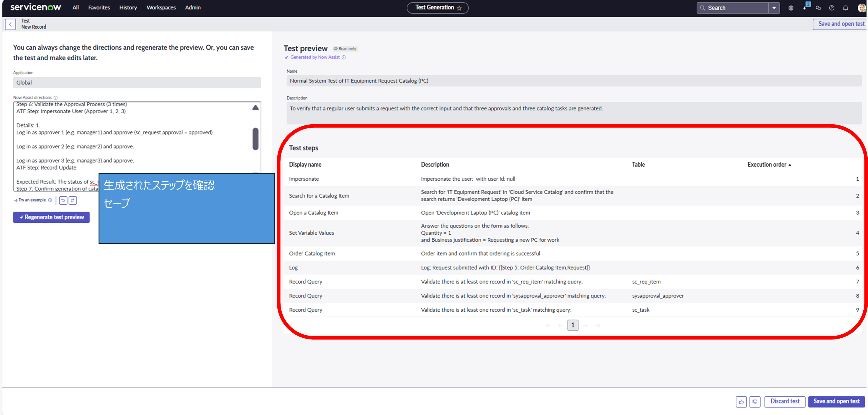Click the Now Assist directions scrollbar thumb
This screenshot has width=868, height=415.
point(256,138)
